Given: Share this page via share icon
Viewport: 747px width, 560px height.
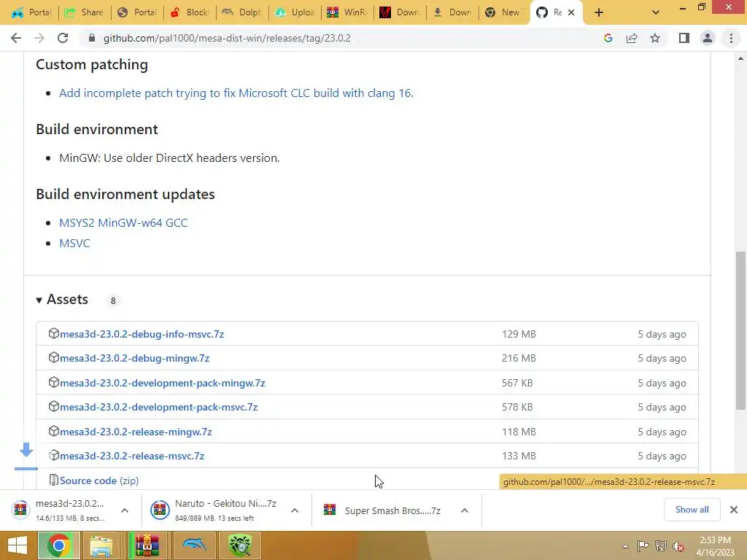Looking at the screenshot, I should click(632, 38).
